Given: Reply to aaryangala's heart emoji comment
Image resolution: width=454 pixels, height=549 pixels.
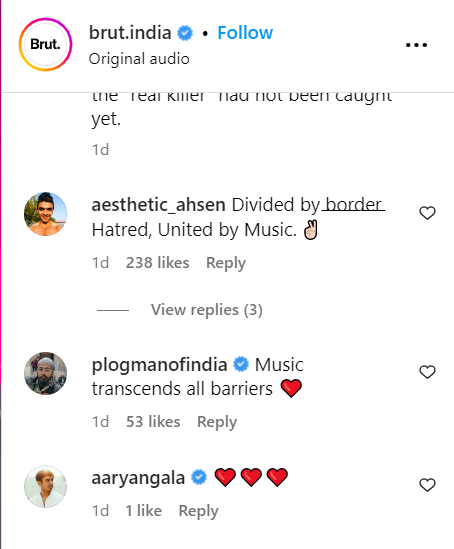Looking at the screenshot, I should 198,511.
